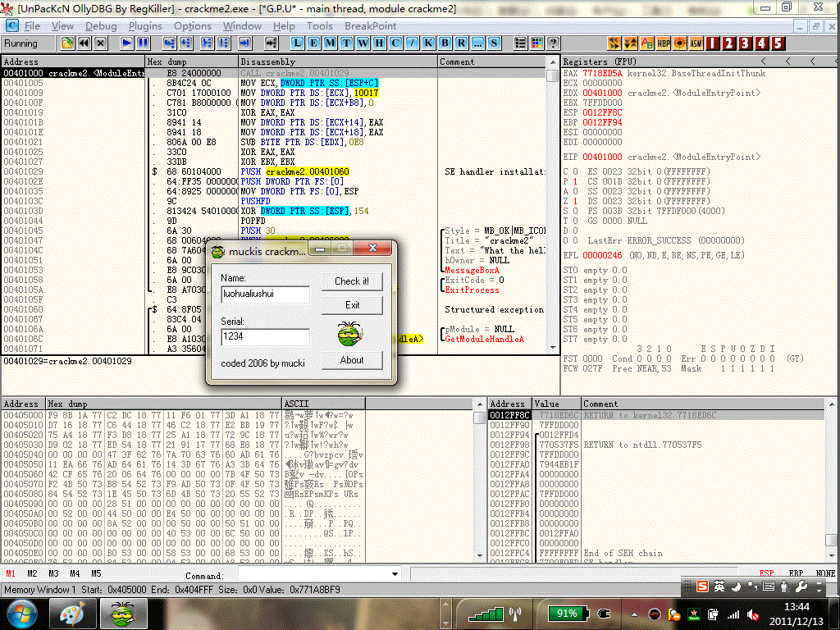Click the question mark help icon
The image size is (840, 630).
553,43
